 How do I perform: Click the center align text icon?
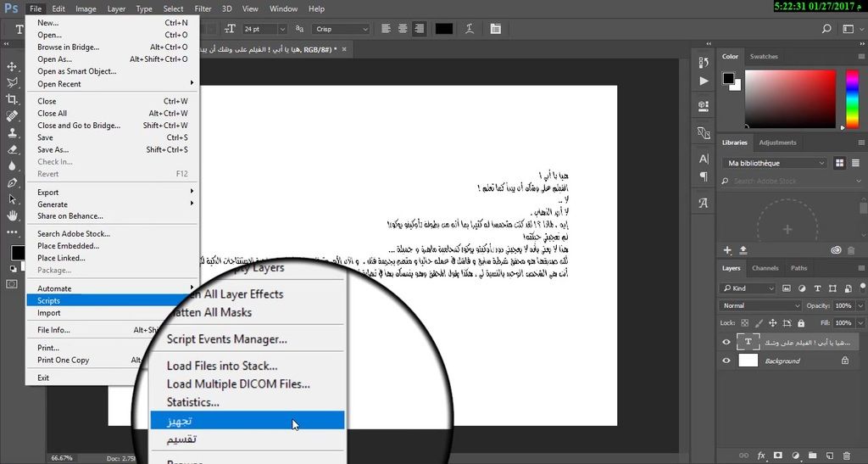point(403,29)
